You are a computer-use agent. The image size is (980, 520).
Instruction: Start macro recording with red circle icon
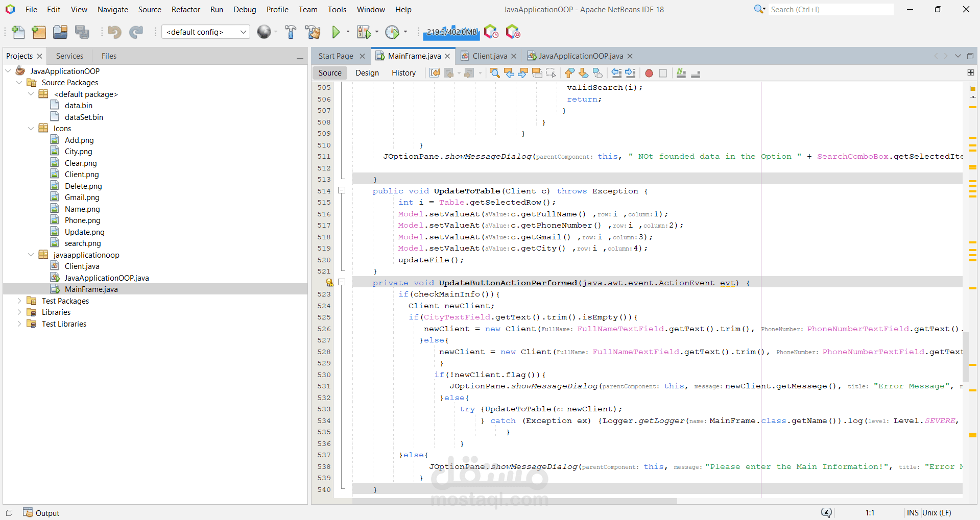coord(649,73)
